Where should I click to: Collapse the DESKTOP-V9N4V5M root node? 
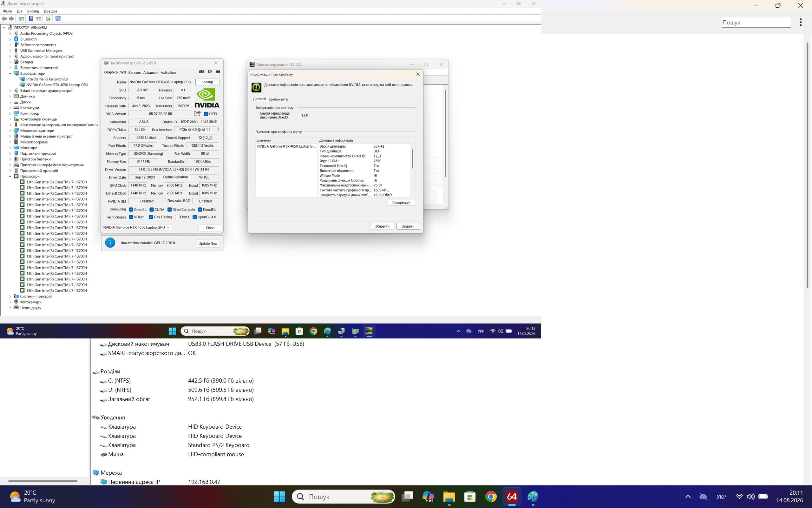4,28
